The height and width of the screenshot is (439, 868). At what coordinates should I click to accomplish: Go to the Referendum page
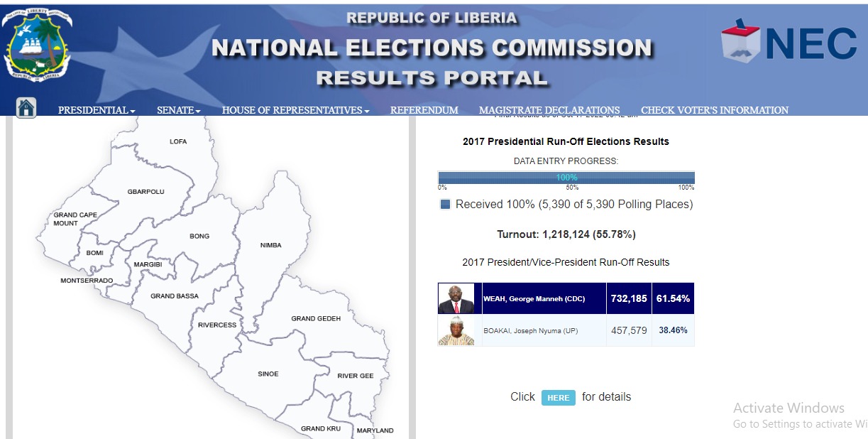pos(424,110)
